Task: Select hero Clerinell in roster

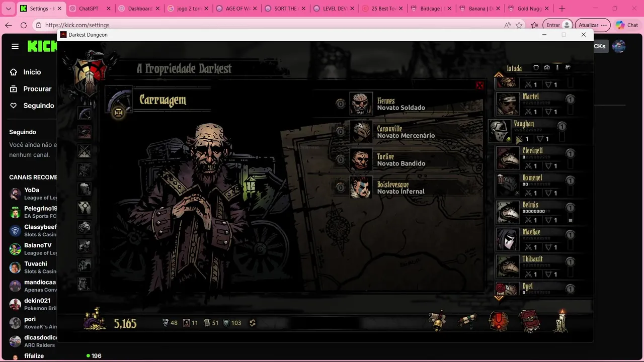Action: point(535,158)
